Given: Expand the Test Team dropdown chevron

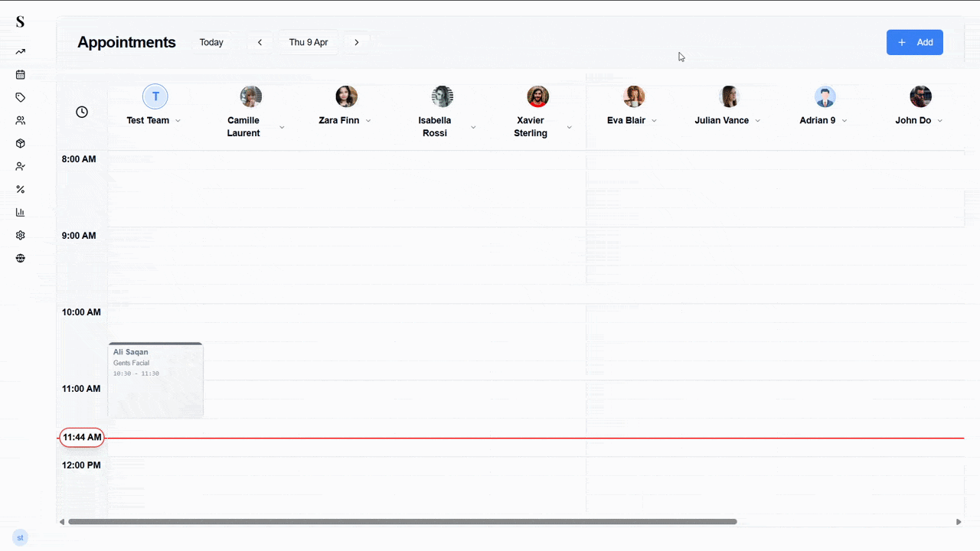Looking at the screenshot, I should click(178, 121).
